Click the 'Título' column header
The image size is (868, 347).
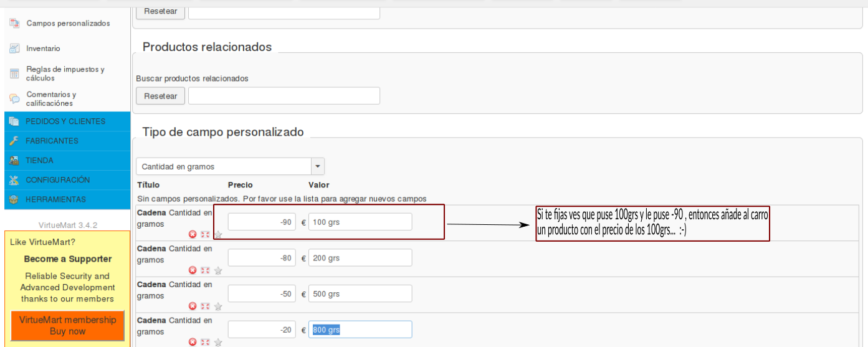point(148,185)
